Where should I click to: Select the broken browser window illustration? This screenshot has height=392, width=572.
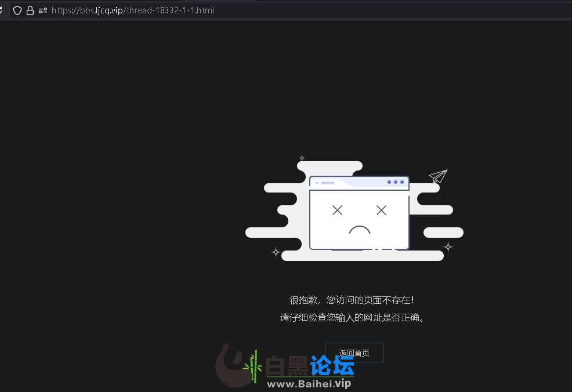pos(360,213)
